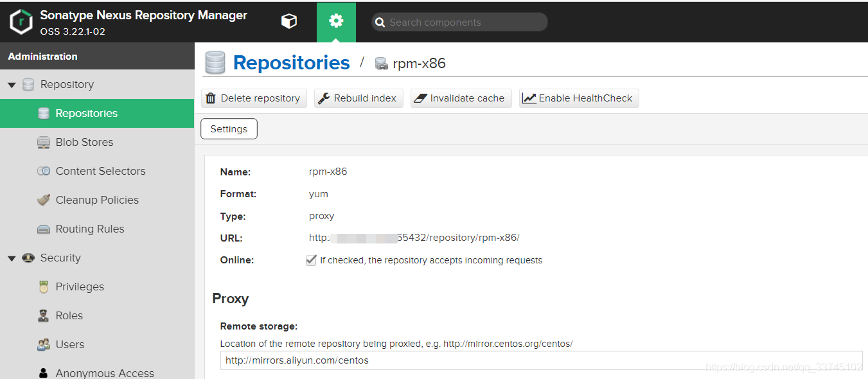This screenshot has height=379, width=868.
Task: Click the rpm-x86 breadcrumb repository icon
Action: [x=382, y=64]
